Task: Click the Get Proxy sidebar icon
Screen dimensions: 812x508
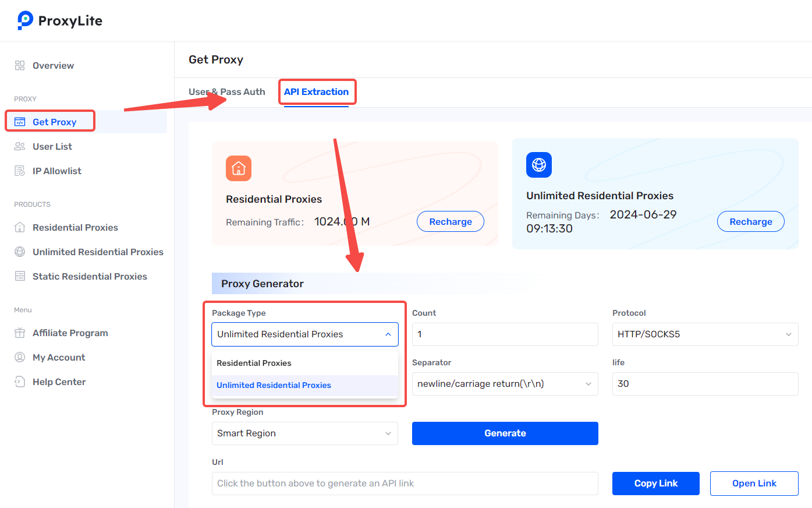Action: click(20, 122)
